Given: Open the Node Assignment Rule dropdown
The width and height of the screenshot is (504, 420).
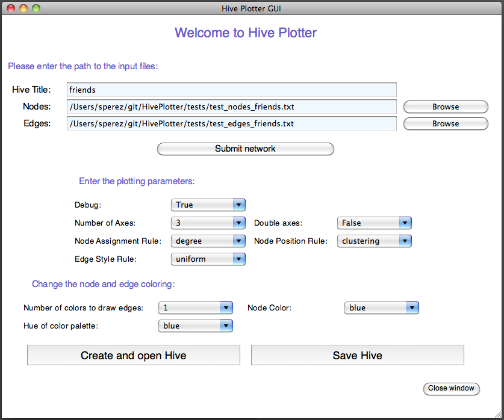Looking at the screenshot, I should coord(208,241).
